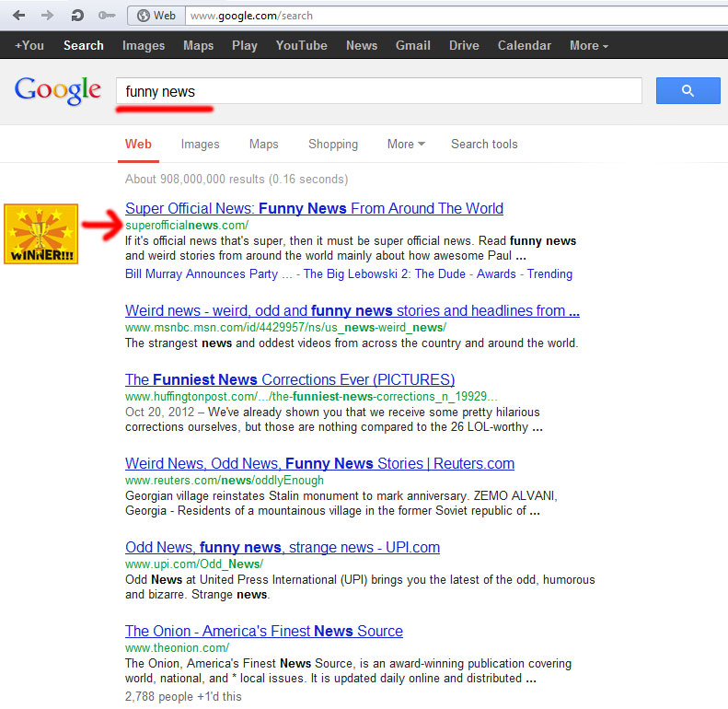Switch to the Images results tab
The image size is (728, 709).
[200, 144]
